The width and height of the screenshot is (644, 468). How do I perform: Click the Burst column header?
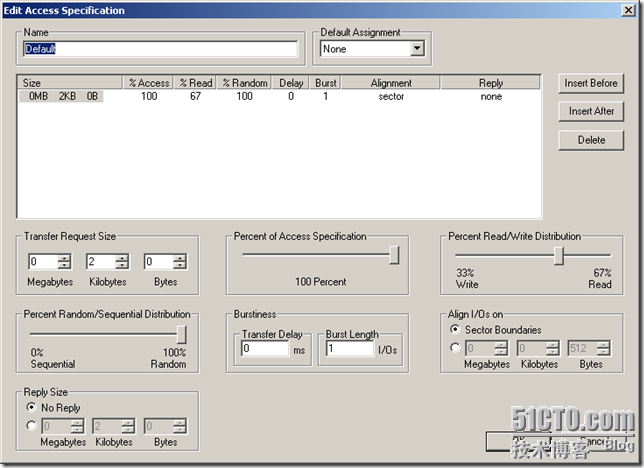(326, 83)
